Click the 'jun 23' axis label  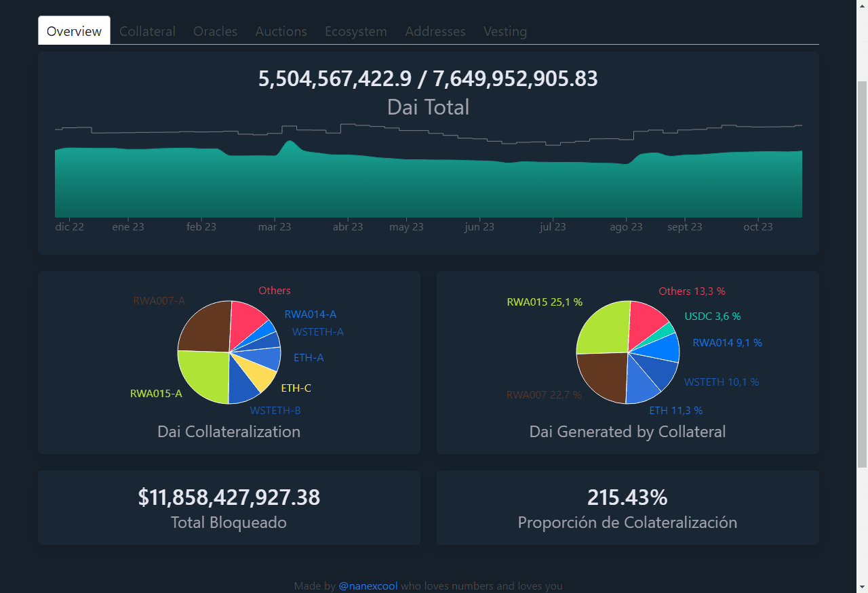(479, 227)
